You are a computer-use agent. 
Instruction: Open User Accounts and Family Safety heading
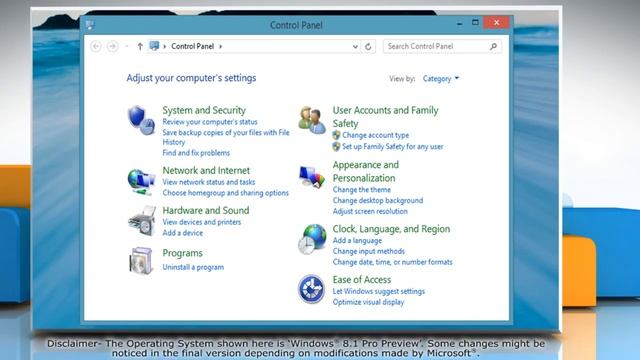pos(385,117)
